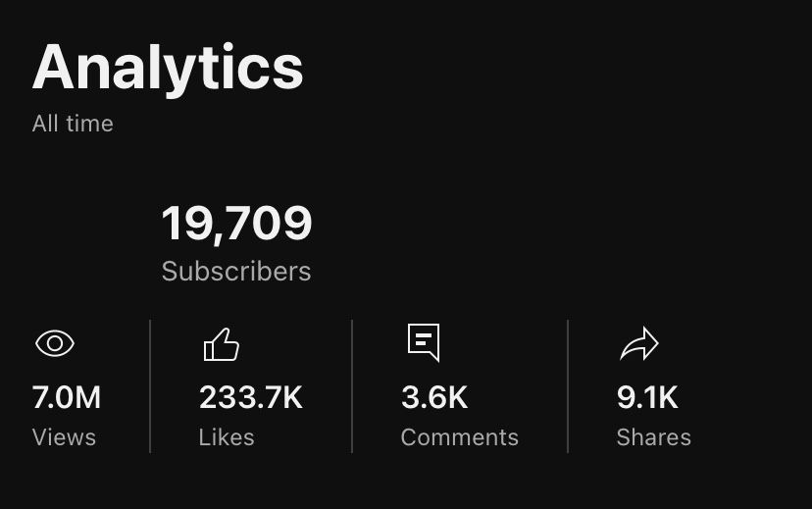Viewport: 812px width, 509px height.
Task: Select the 233.7K likes count
Action: tap(251, 397)
